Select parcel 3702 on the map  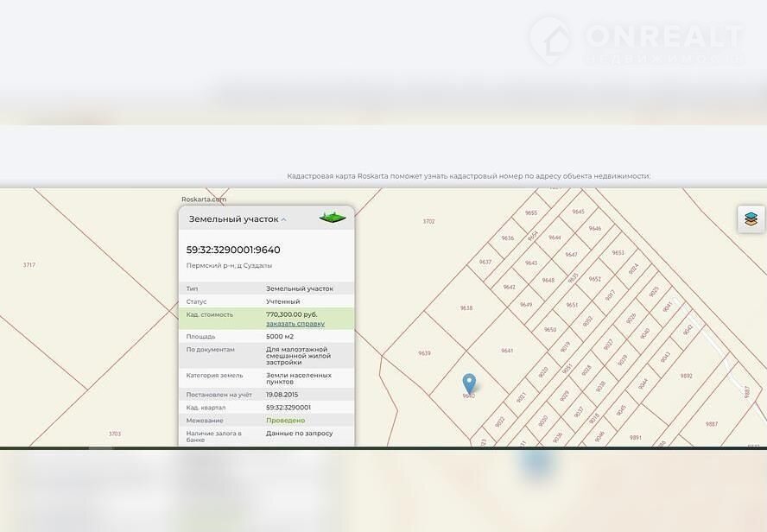(x=428, y=221)
